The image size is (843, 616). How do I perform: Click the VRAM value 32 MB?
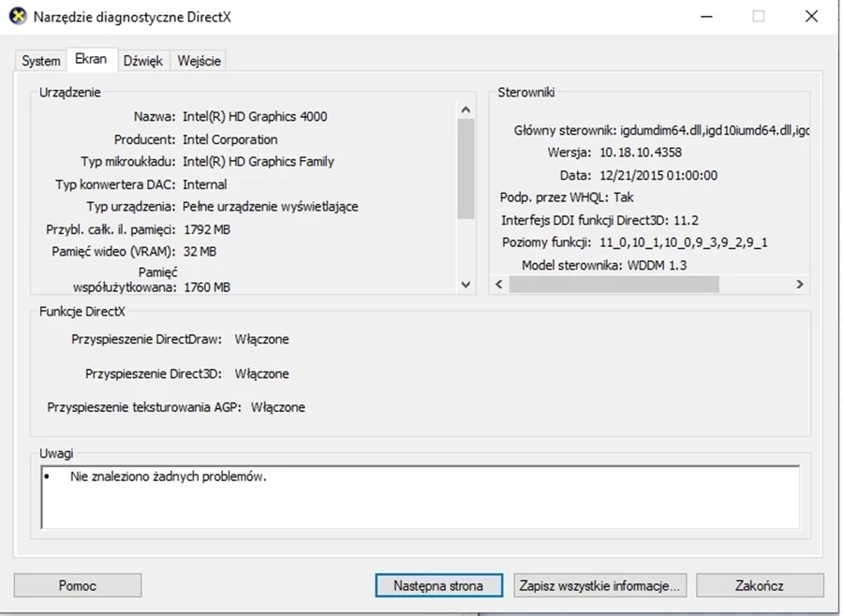pos(200,252)
